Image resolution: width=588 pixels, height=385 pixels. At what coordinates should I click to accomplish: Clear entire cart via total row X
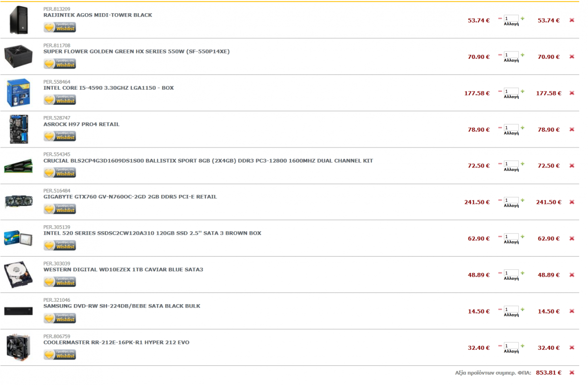click(x=571, y=373)
